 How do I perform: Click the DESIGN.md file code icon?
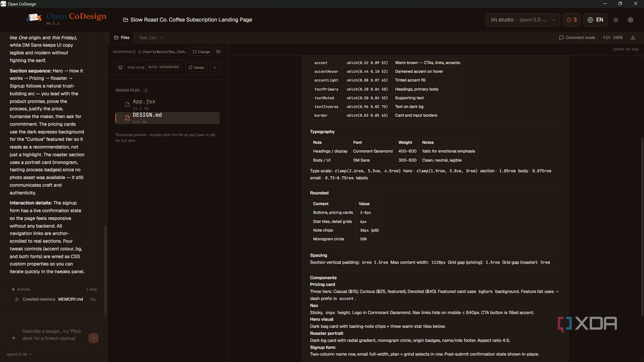(127, 118)
